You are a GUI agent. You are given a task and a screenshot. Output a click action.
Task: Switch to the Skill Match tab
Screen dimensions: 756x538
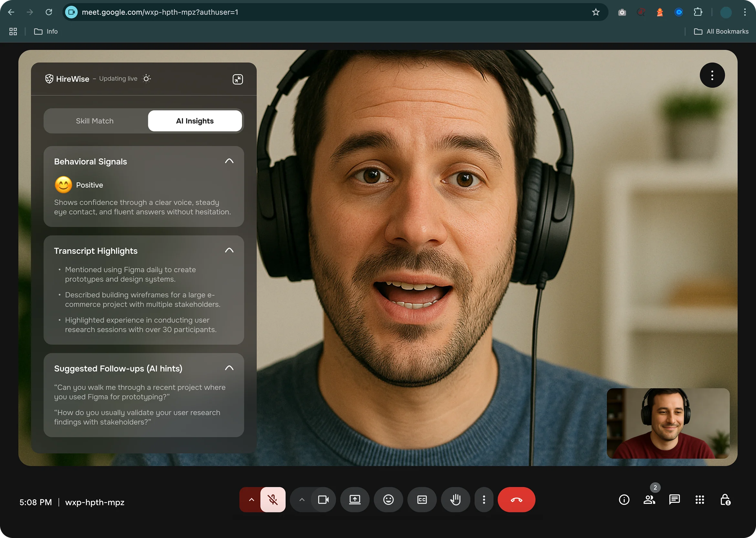tap(95, 121)
